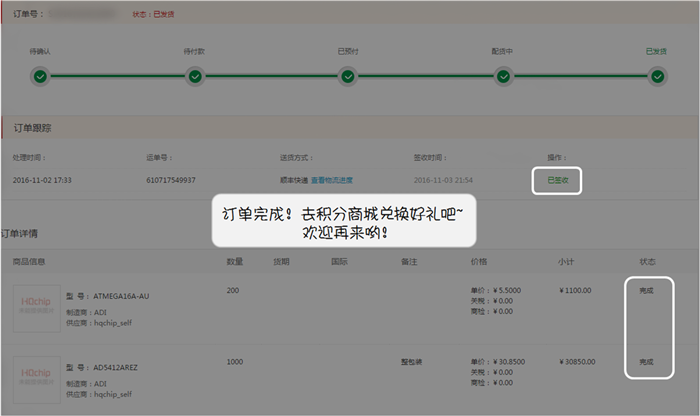The width and height of the screenshot is (700, 416).
Task: Click the 订单完成 tooltip message bubble
Action: [343, 221]
